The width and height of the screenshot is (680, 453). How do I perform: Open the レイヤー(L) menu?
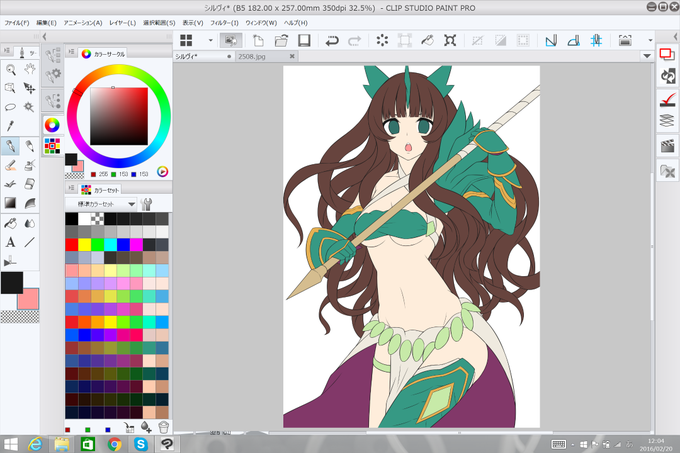[122, 23]
